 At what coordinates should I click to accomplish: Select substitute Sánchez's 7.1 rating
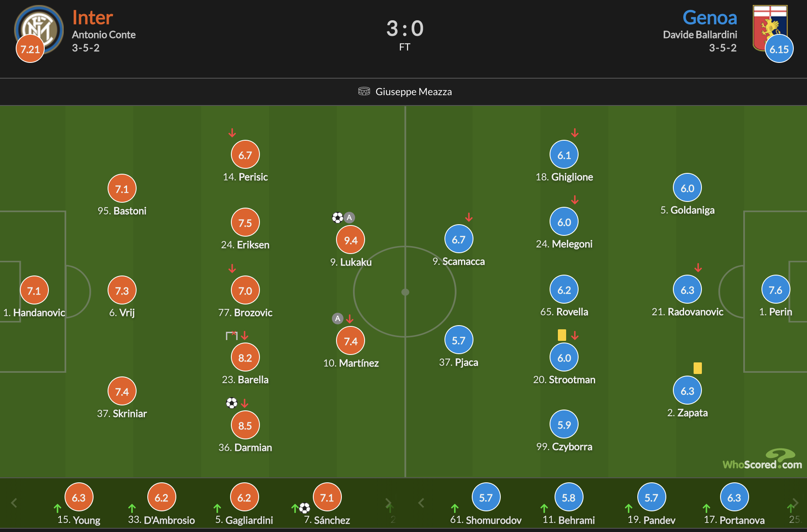327,497
